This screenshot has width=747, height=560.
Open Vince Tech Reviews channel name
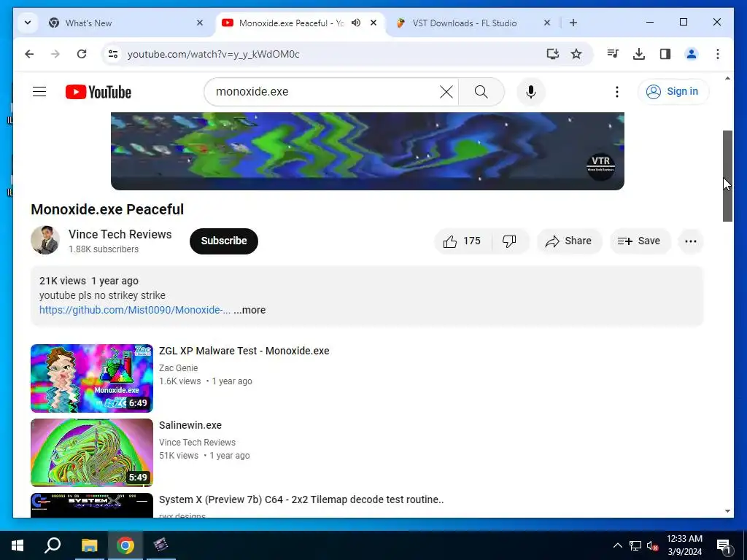point(120,234)
